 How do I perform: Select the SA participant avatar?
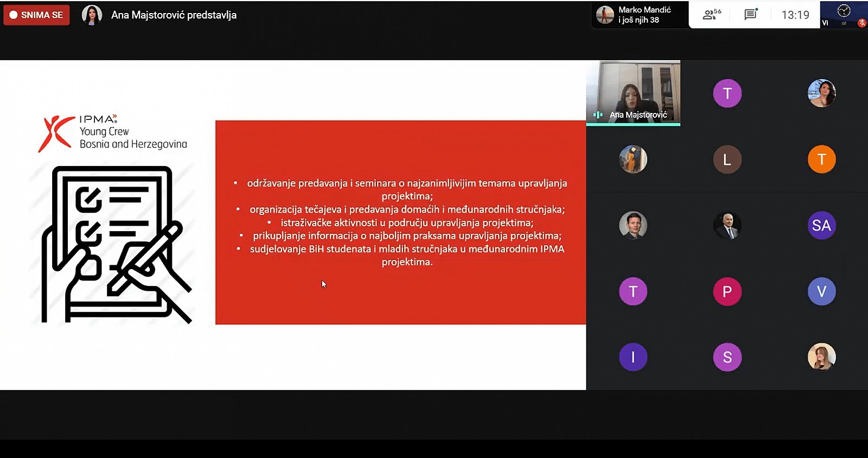coord(821,225)
